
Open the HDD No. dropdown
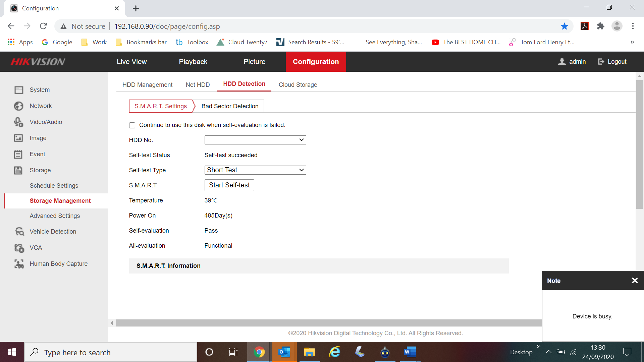pos(255,140)
